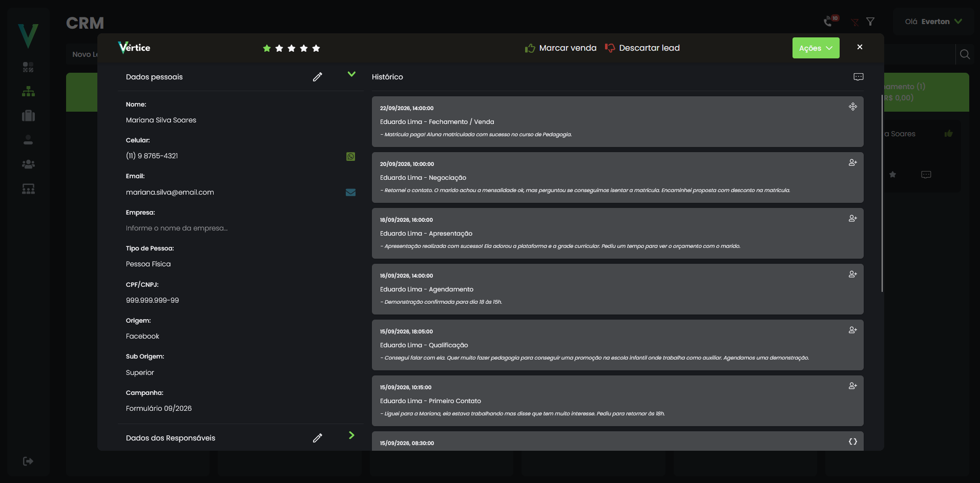This screenshot has height=483, width=980.
Task: Click the history panel scrollbar
Action: (x=882, y=193)
